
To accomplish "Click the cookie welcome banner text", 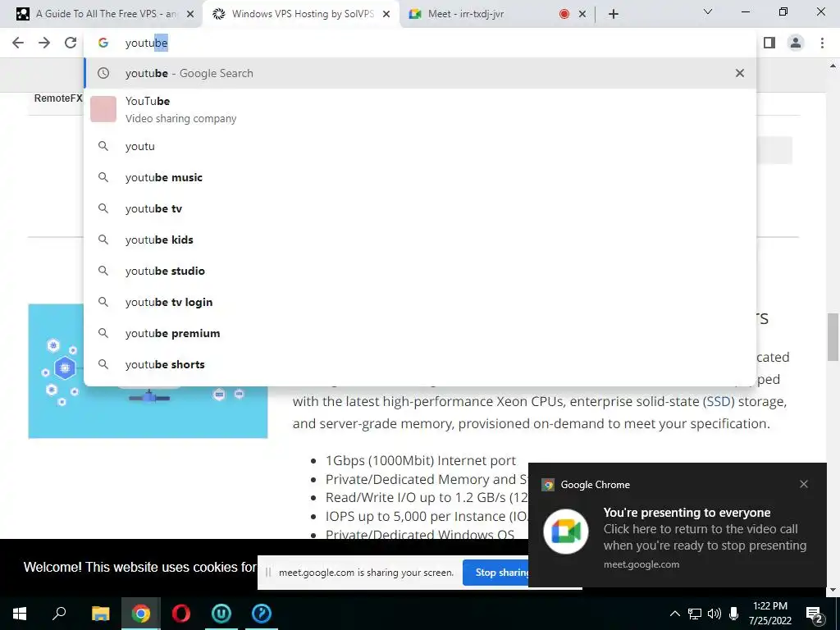I will tap(139, 568).
